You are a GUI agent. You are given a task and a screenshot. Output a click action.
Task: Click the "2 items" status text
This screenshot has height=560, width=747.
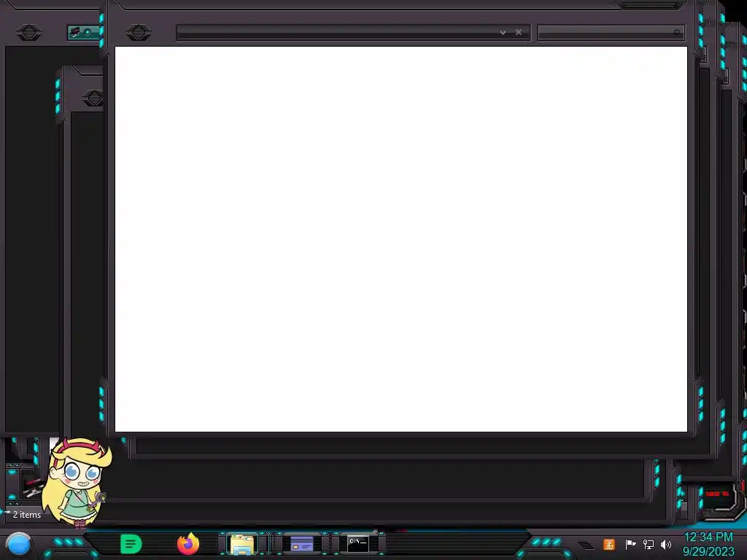click(27, 515)
